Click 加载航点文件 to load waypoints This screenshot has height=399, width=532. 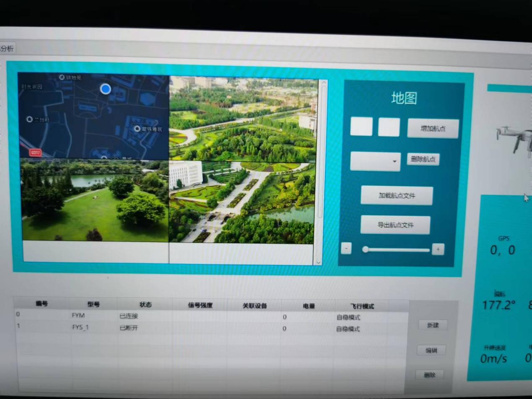tap(397, 196)
